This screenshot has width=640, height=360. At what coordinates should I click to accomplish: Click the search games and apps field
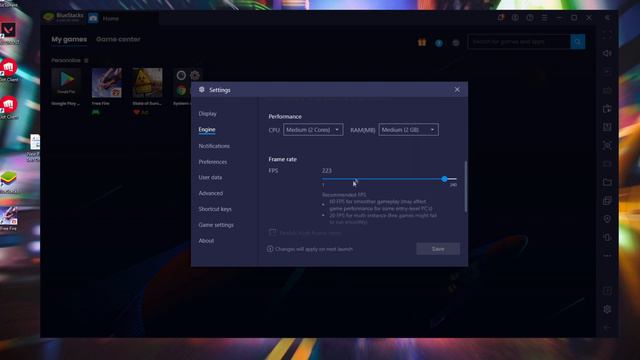pyautogui.click(x=519, y=42)
